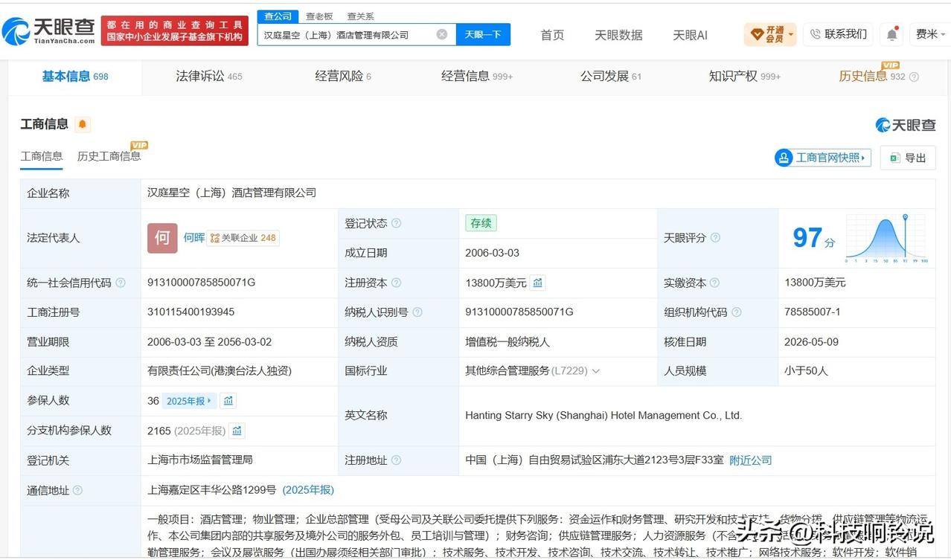Open the 历史信息 VIP tab
Viewport: 951px width, 560px height.
point(872,76)
